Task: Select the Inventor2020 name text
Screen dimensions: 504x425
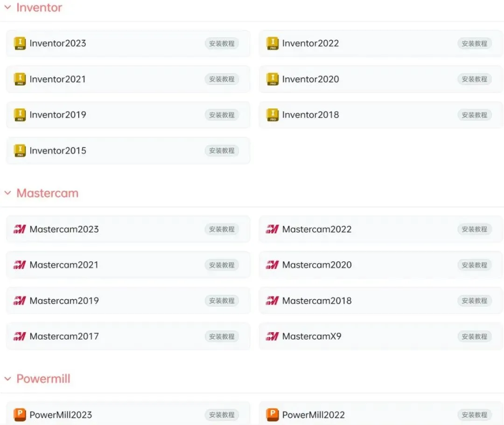Action: pos(310,79)
